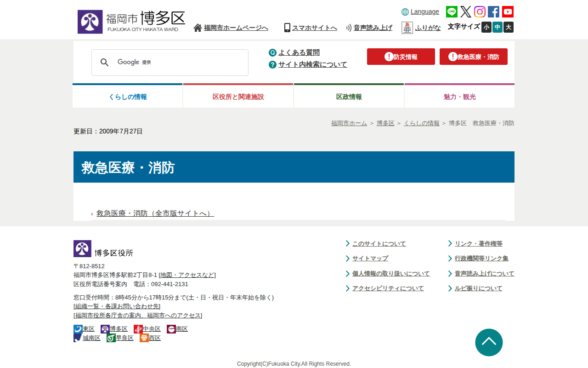The width and height of the screenshot is (588, 368).
Task: Click 博多区 in the breadcrumb
Action: point(385,123)
